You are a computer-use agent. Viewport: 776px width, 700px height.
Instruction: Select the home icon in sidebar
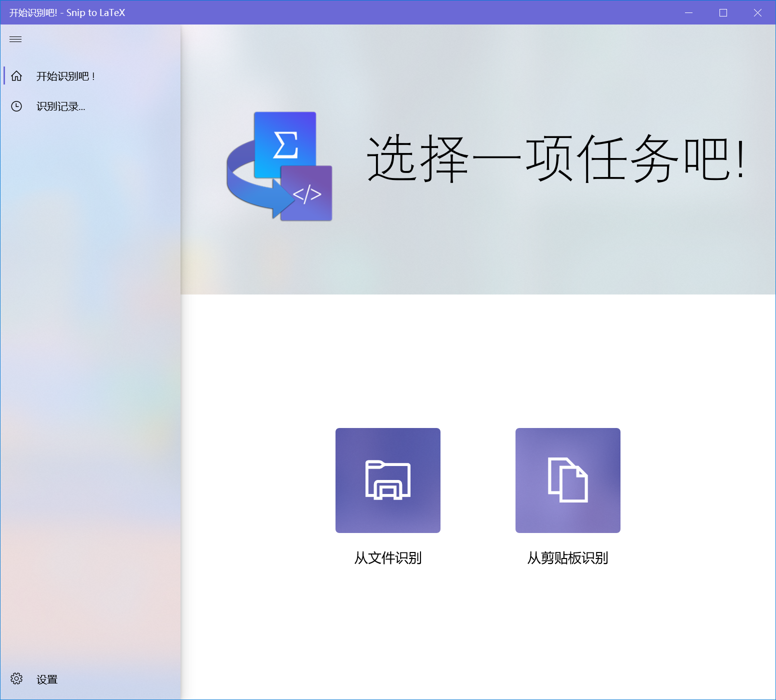tap(16, 76)
